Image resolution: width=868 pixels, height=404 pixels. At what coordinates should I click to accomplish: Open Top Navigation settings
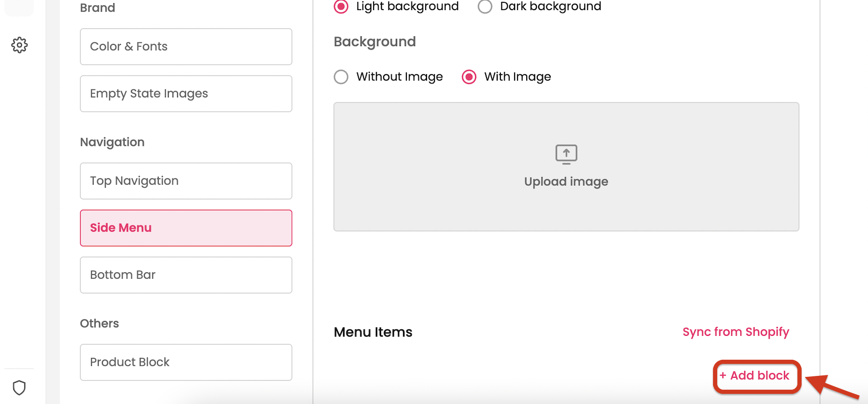tap(186, 181)
